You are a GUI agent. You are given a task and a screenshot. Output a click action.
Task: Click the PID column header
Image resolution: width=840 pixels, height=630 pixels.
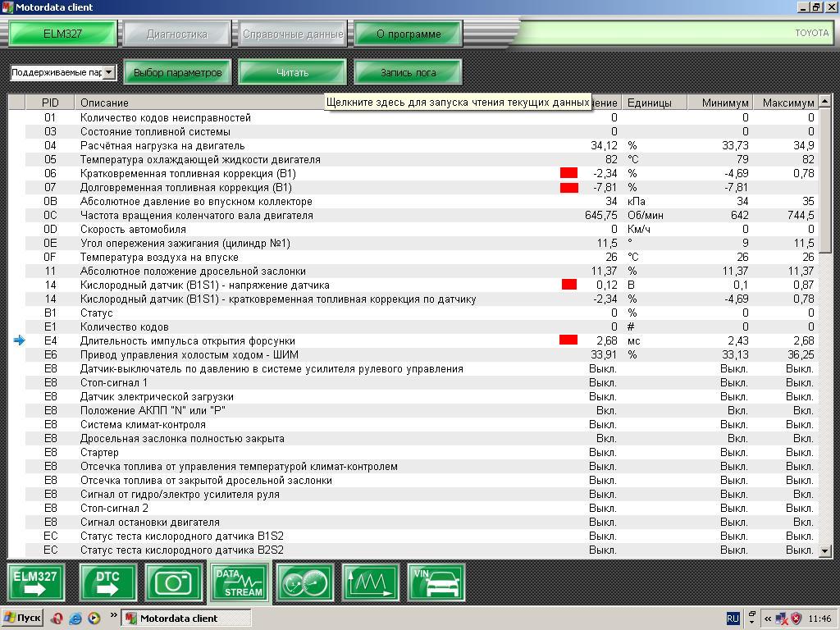50,103
